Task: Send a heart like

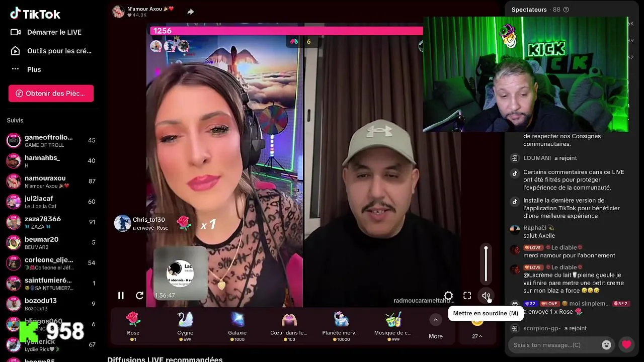Action: coord(626,344)
